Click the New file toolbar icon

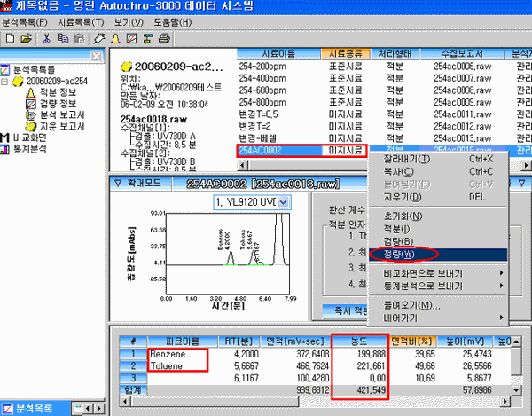[x=9, y=38]
